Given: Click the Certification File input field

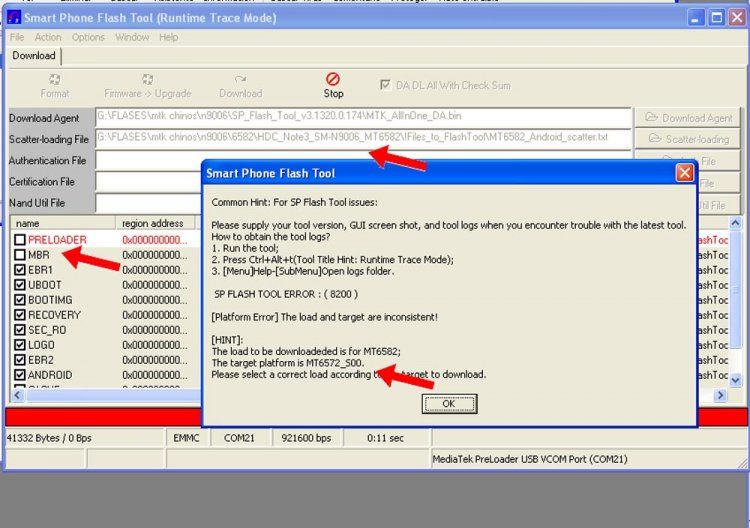Looking at the screenshot, I should 148,182.
